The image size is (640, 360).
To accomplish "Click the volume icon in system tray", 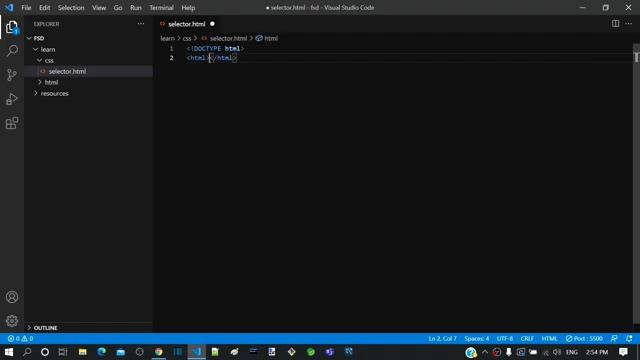I will (x=557, y=352).
